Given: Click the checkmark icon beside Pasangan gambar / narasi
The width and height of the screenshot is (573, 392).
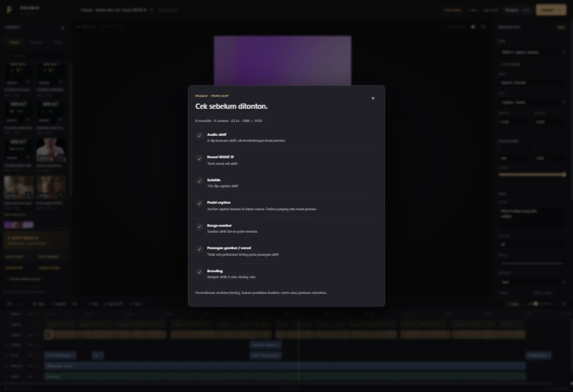Looking at the screenshot, I should click(199, 249).
